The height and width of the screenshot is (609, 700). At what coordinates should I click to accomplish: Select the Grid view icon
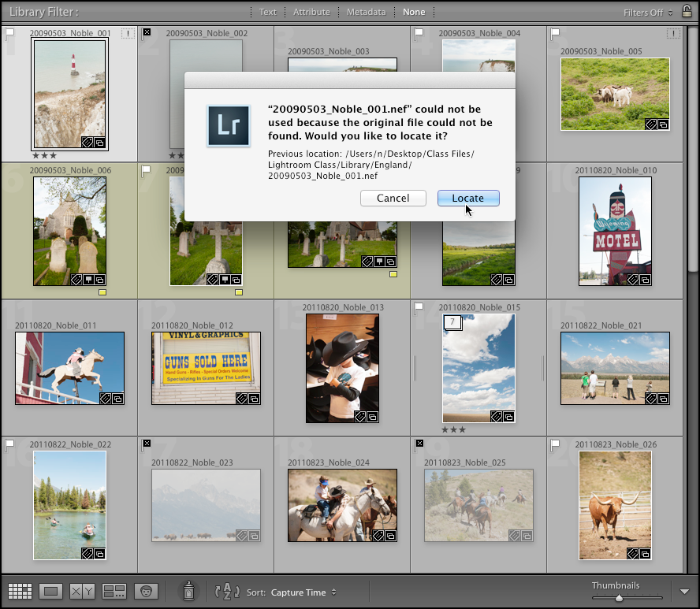[20, 591]
